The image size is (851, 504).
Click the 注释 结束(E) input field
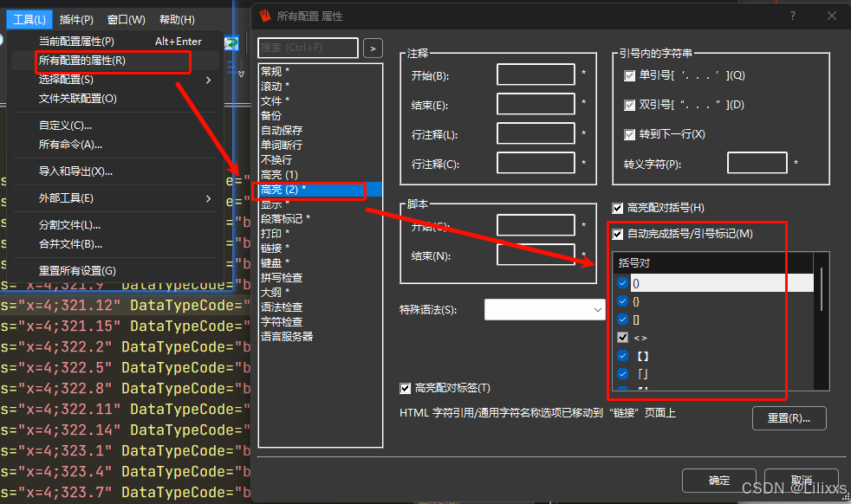(x=536, y=104)
